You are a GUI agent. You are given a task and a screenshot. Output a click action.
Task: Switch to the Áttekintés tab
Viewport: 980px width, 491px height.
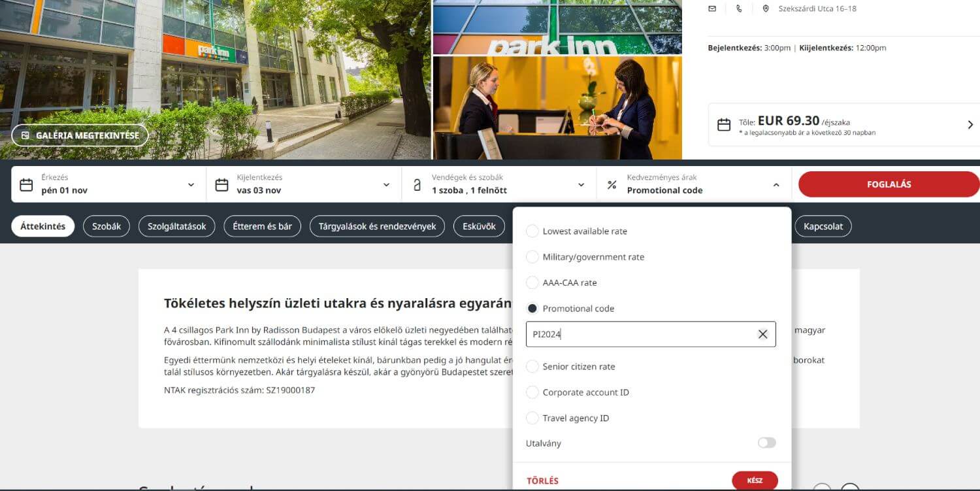[x=43, y=226]
